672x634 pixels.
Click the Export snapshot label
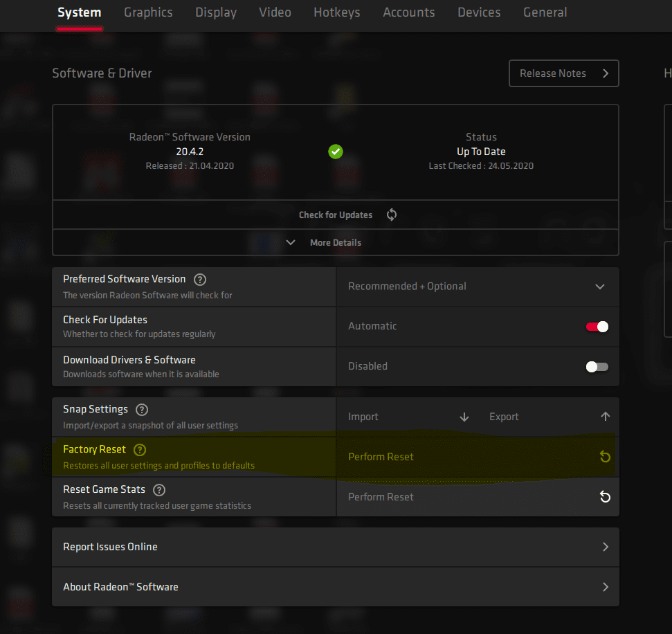coord(504,417)
